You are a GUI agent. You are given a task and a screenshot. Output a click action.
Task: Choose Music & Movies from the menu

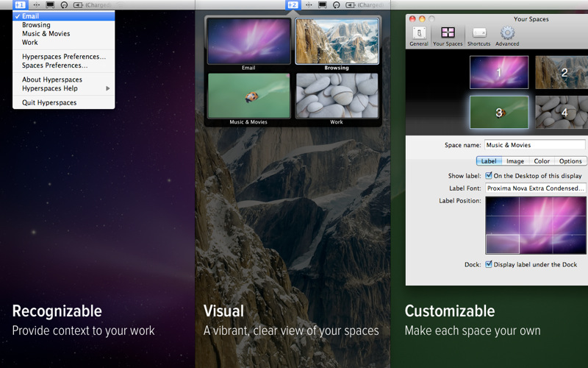point(64,33)
